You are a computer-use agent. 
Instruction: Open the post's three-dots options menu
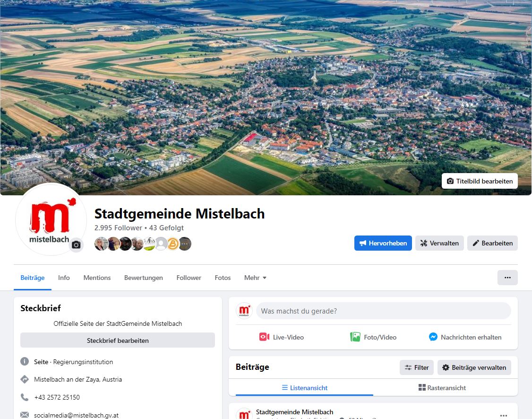(x=504, y=415)
